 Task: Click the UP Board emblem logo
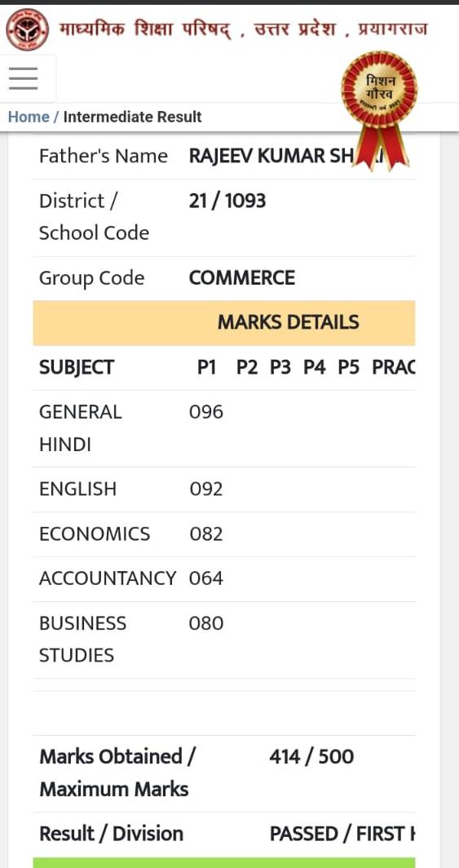27,29
